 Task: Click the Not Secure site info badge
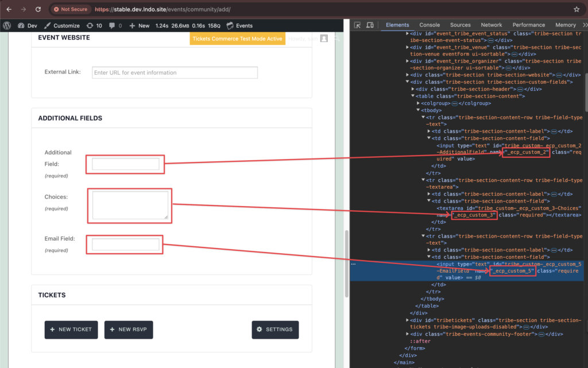click(x=69, y=9)
